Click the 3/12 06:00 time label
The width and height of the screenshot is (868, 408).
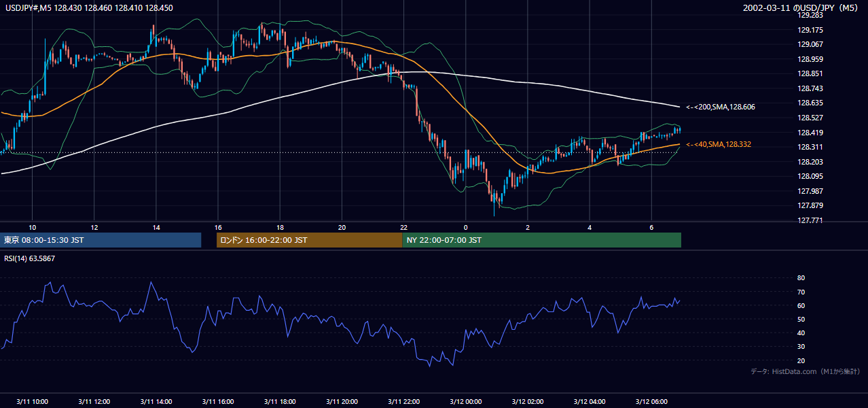coord(651,401)
